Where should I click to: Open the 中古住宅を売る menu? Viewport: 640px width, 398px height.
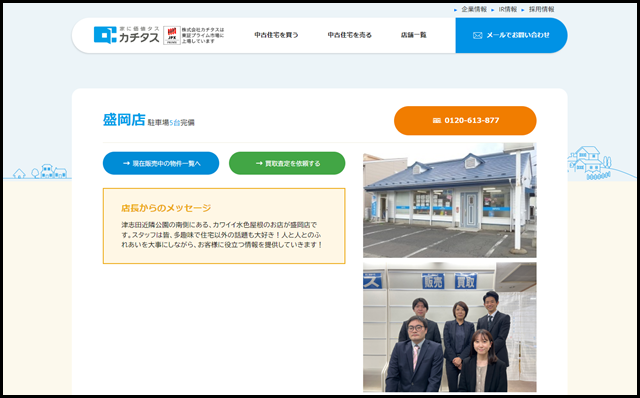[x=349, y=35]
